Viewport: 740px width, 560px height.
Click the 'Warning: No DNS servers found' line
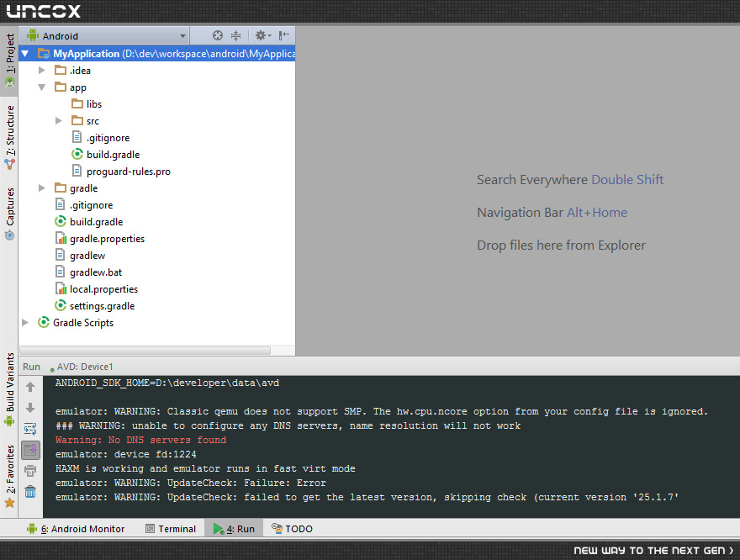140,440
